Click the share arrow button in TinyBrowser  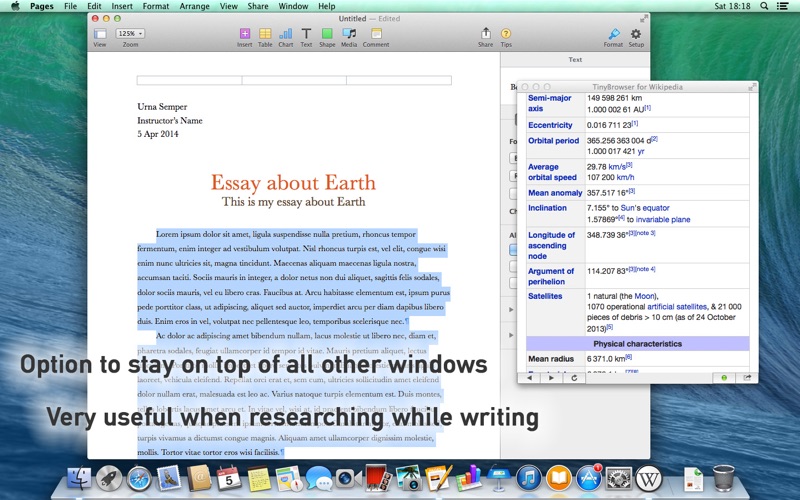(x=747, y=378)
